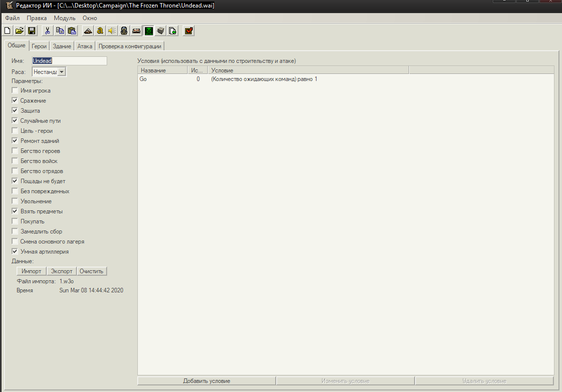Click the Copy icon in toolbar
This screenshot has height=392, width=562.
click(60, 31)
